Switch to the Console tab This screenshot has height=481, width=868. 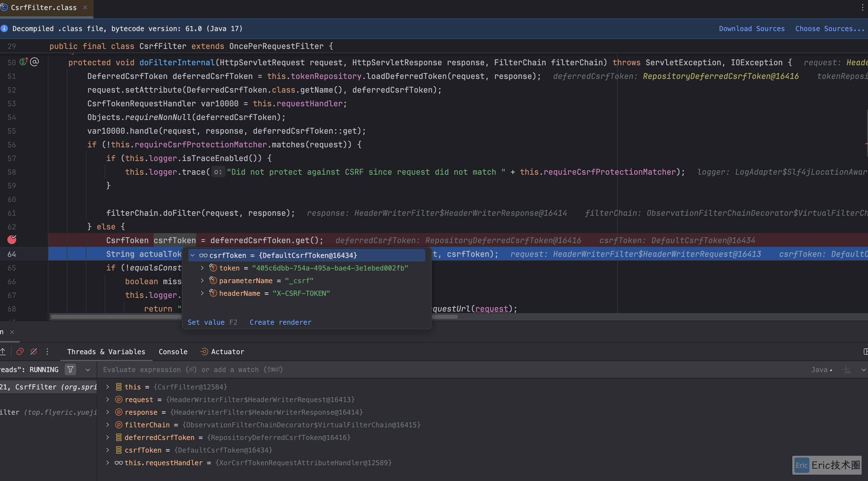173,352
